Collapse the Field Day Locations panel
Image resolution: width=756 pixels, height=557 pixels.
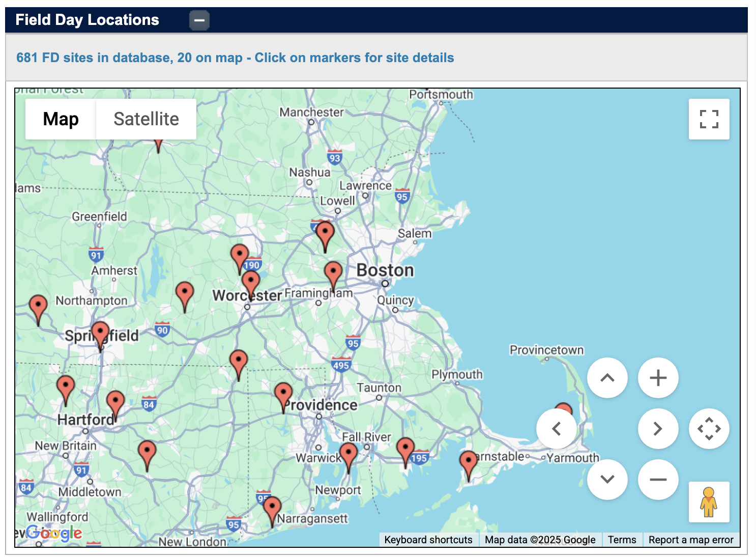tap(199, 21)
